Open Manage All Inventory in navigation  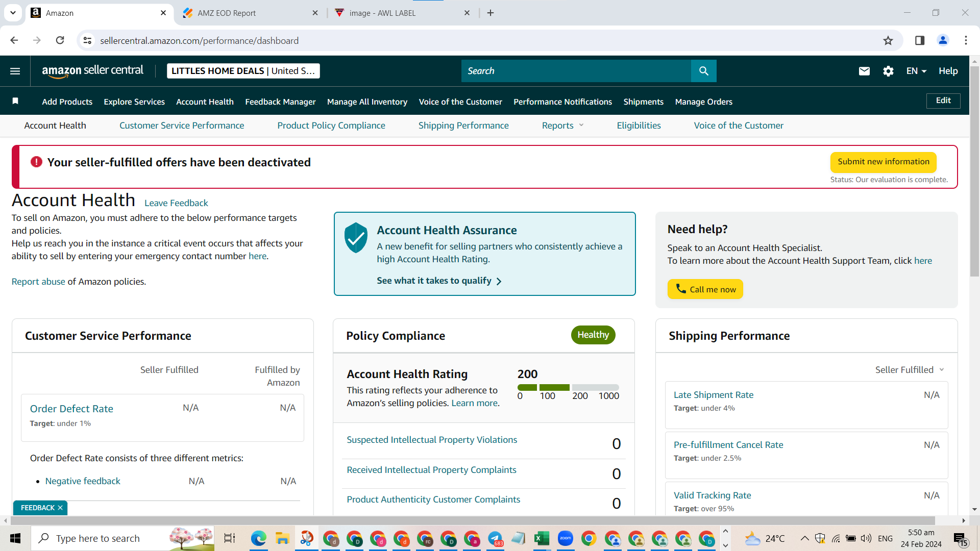[x=367, y=102]
